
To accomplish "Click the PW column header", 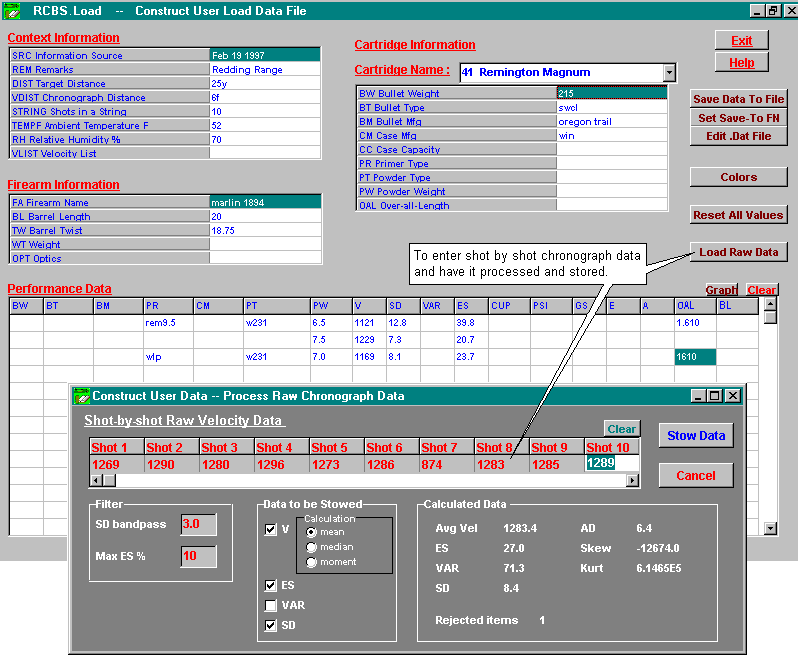I will click(331, 306).
